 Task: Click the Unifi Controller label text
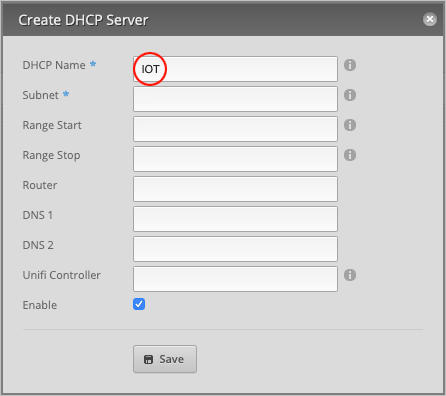point(62,275)
